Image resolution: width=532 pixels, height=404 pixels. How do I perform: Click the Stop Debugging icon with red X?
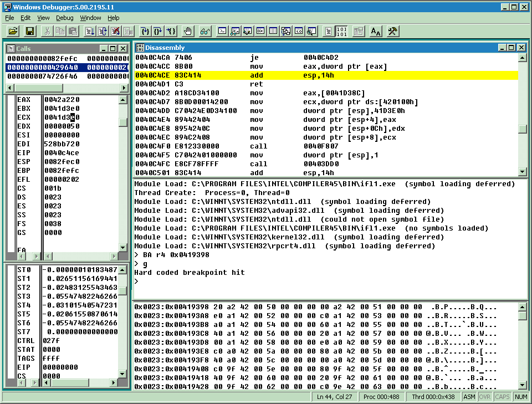pos(115,32)
